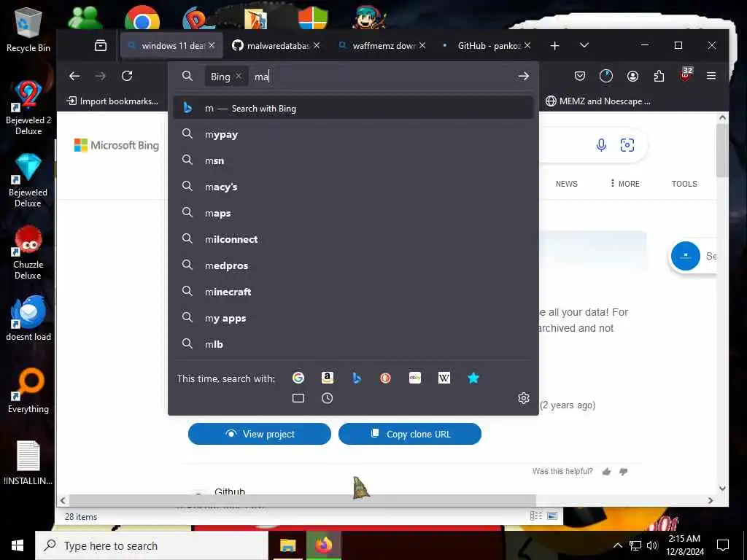Viewport: 747px width, 560px height.
Task: Open the Firefox hamburger menu
Action: tap(711, 76)
